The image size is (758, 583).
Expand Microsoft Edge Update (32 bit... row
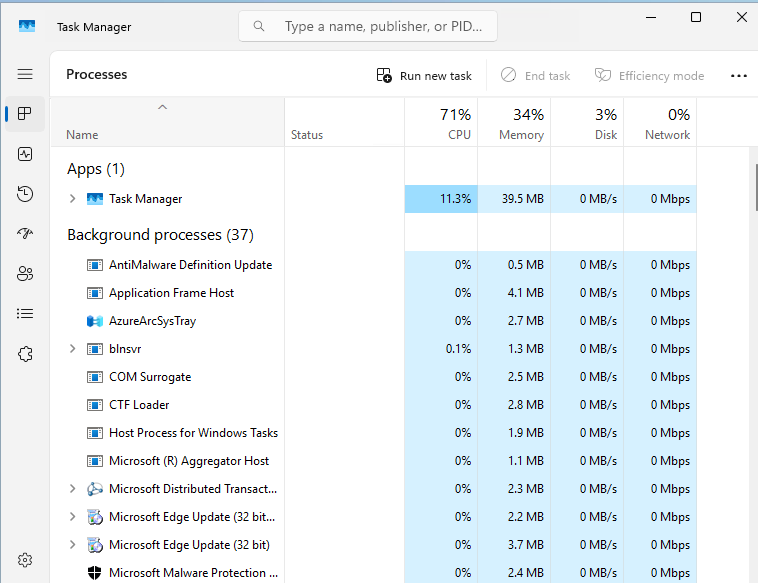click(73, 517)
